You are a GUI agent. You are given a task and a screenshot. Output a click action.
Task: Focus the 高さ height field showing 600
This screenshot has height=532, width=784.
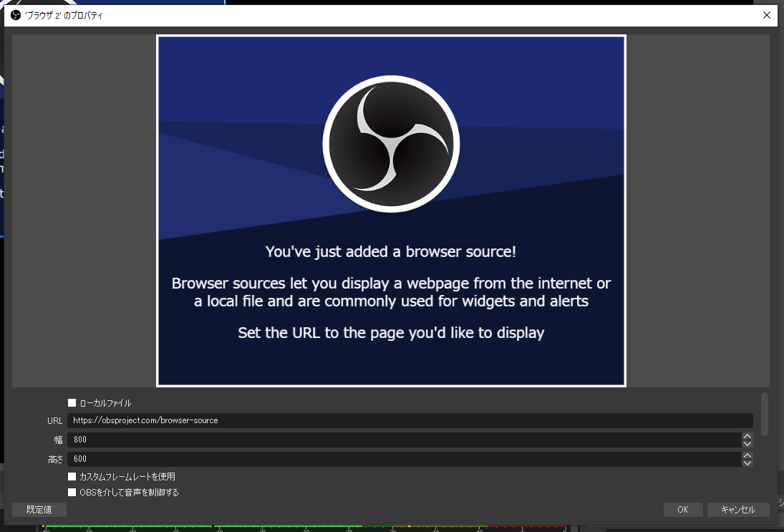coord(404,459)
